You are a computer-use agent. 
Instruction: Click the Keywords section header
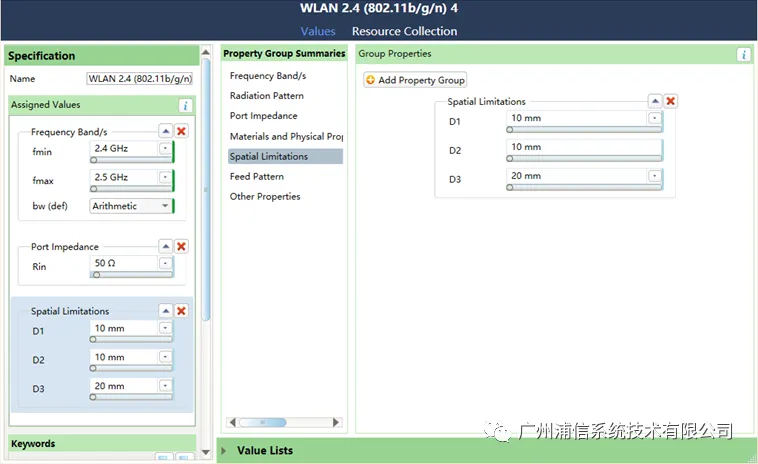102,443
